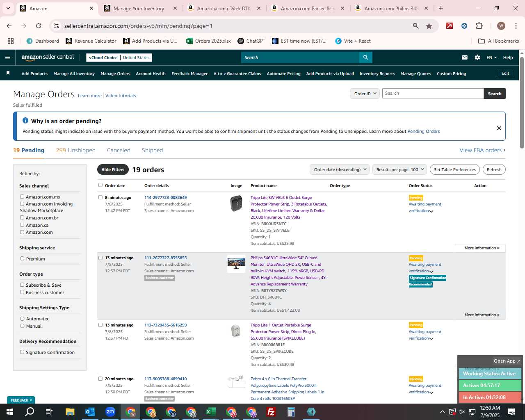Open the mail messages icon

pyautogui.click(x=465, y=57)
